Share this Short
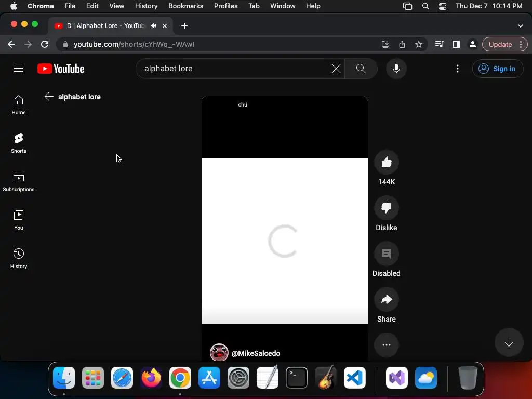The height and width of the screenshot is (399, 532). (x=387, y=300)
